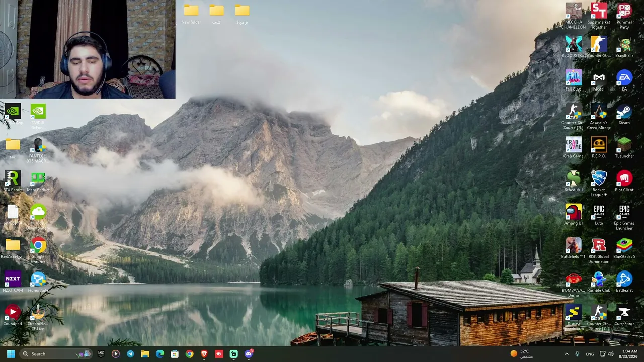
Task: Open the Medal desktop icon
Action: [x=599, y=81]
